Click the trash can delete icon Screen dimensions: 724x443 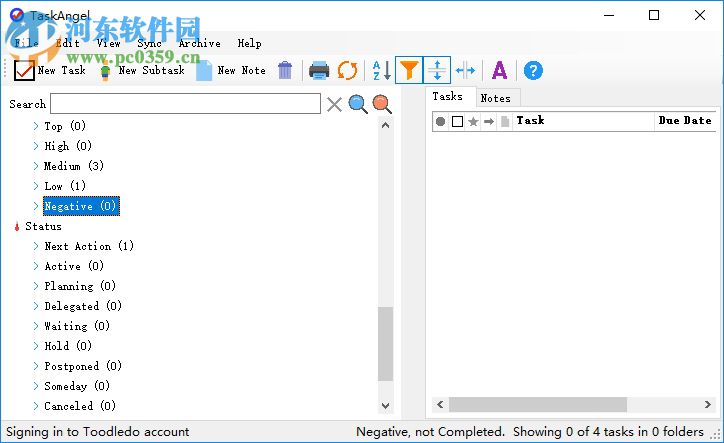point(285,70)
